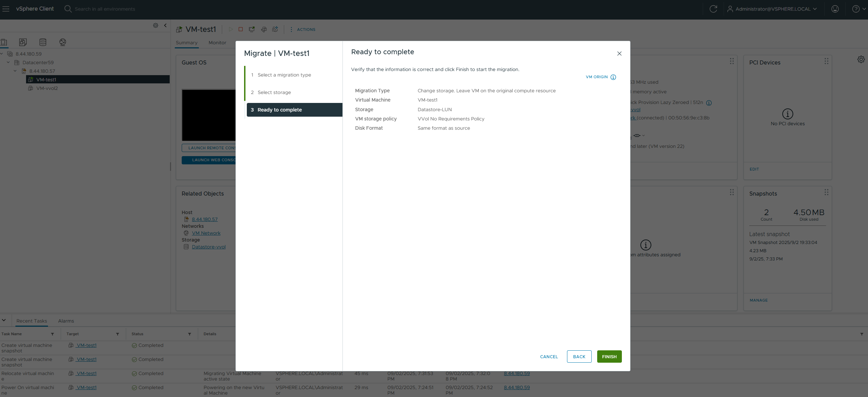Open the help question mark menu
Viewport: 868px width, 397px height.
859,9
